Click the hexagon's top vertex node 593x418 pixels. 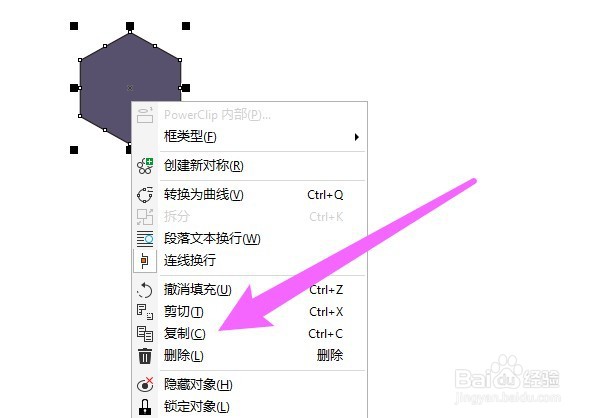coord(130,33)
